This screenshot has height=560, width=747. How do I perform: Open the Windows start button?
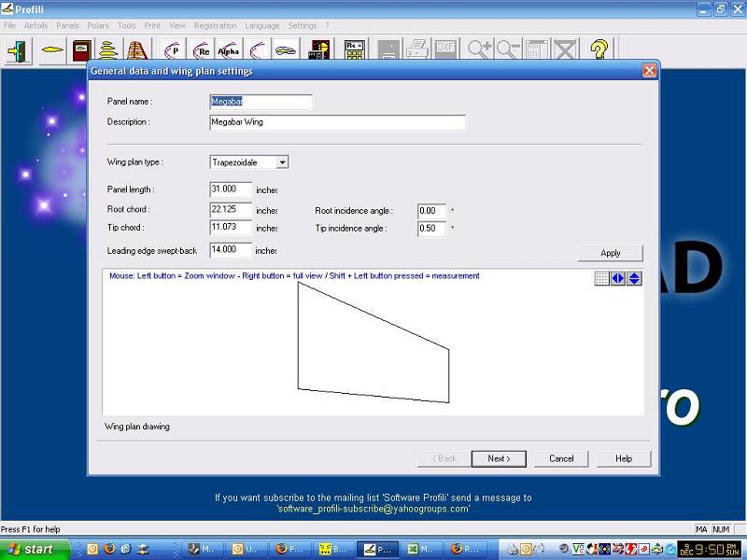pos(35,549)
